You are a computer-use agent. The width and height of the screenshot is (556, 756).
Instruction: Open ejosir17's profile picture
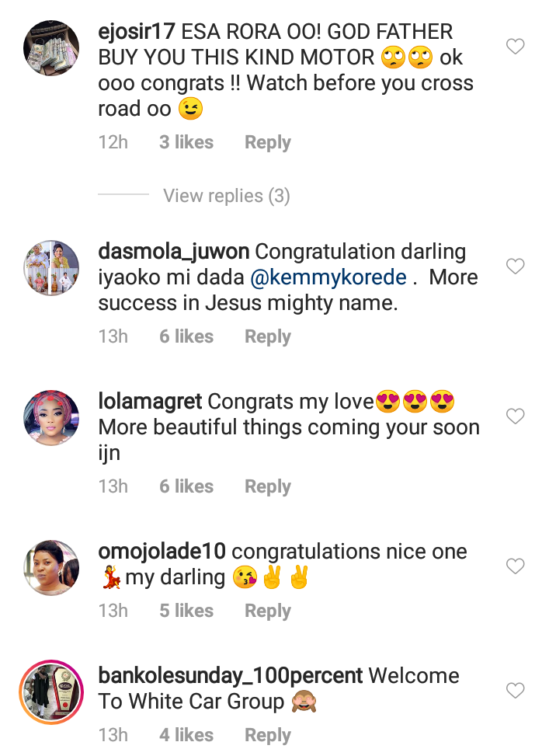(51, 48)
